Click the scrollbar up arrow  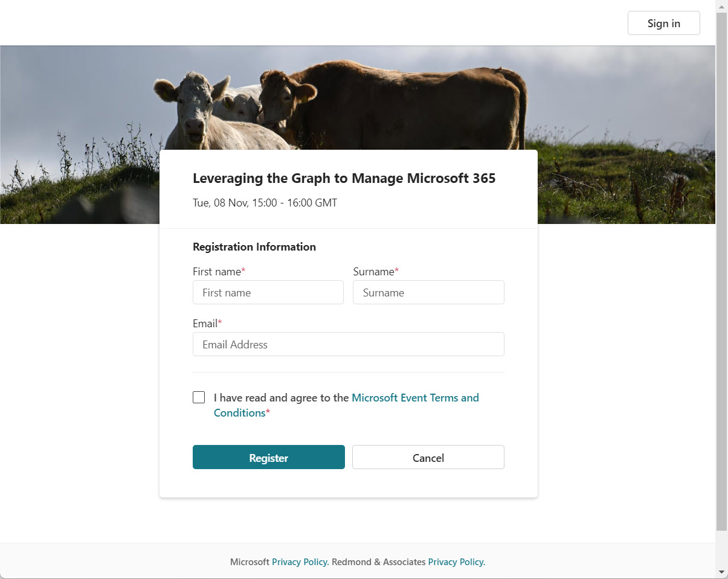tap(723, 6)
